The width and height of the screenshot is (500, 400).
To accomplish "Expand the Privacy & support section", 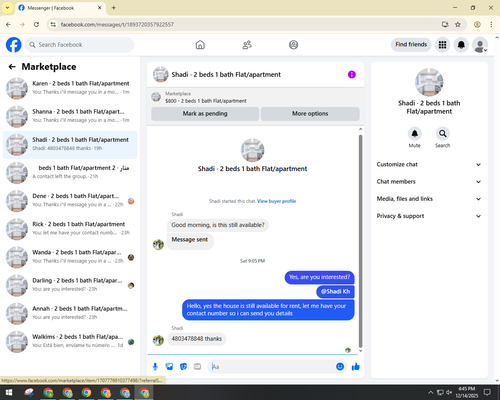I will click(x=429, y=216).
